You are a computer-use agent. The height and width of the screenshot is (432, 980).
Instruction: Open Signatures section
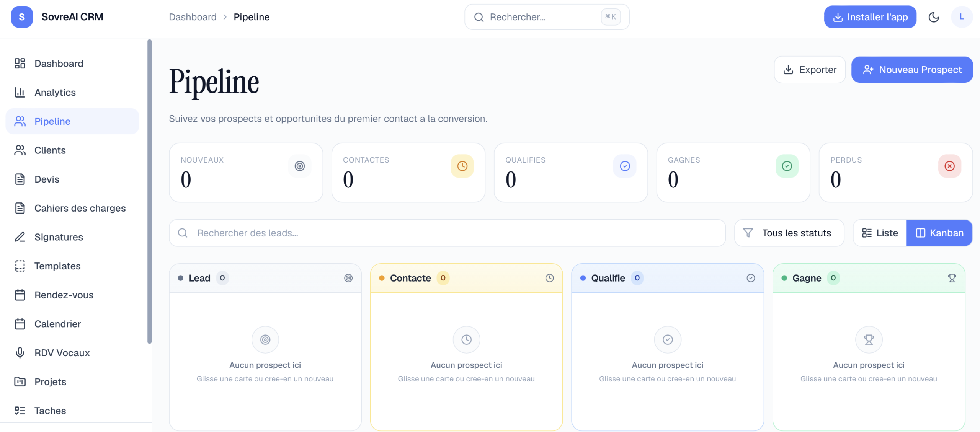(72, 237)
